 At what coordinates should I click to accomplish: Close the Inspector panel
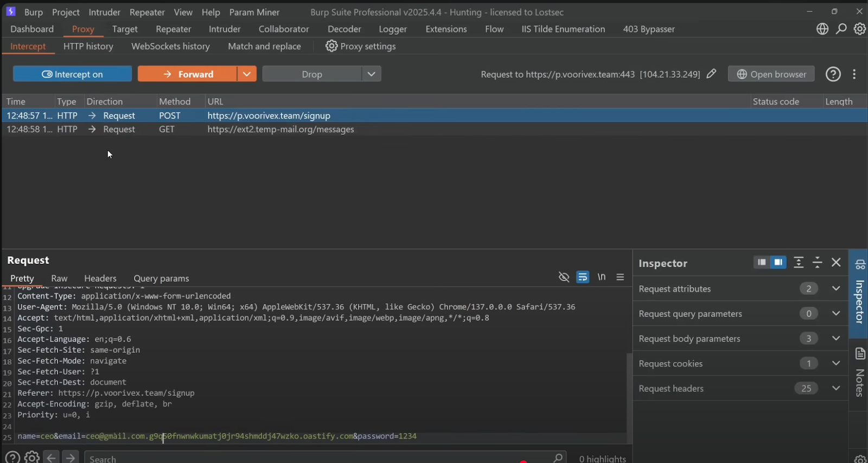(836, 262)
